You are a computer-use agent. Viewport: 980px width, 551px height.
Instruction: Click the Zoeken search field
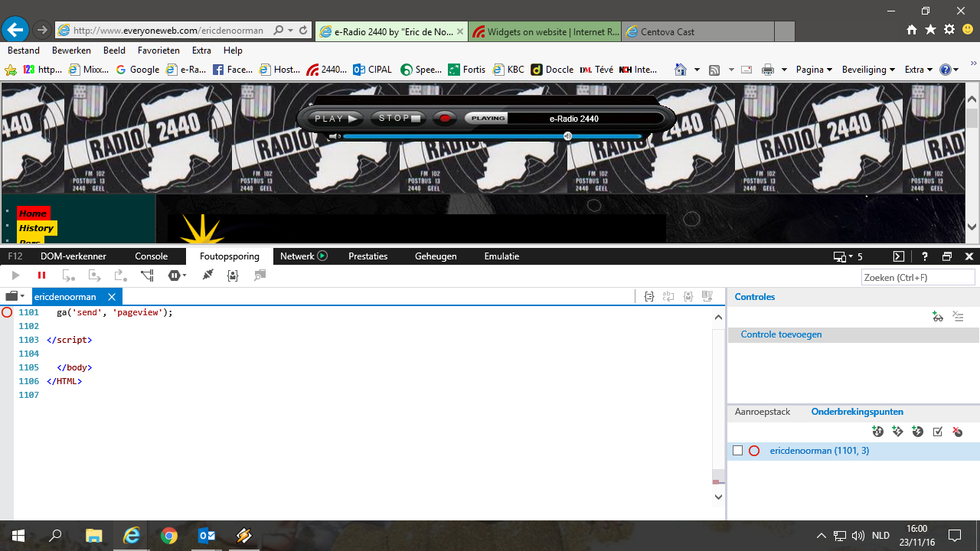[918, 277]
